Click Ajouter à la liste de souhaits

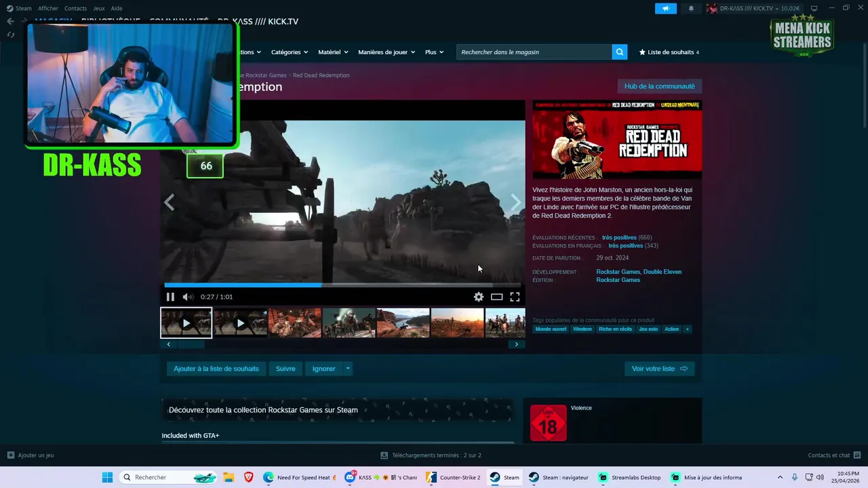tap(216, 369)
